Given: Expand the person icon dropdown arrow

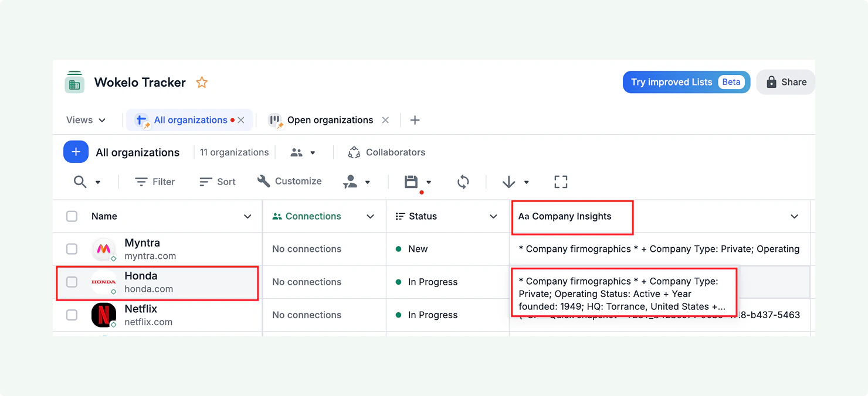Looking at the screenshot, I should click(x=368, y=182).
